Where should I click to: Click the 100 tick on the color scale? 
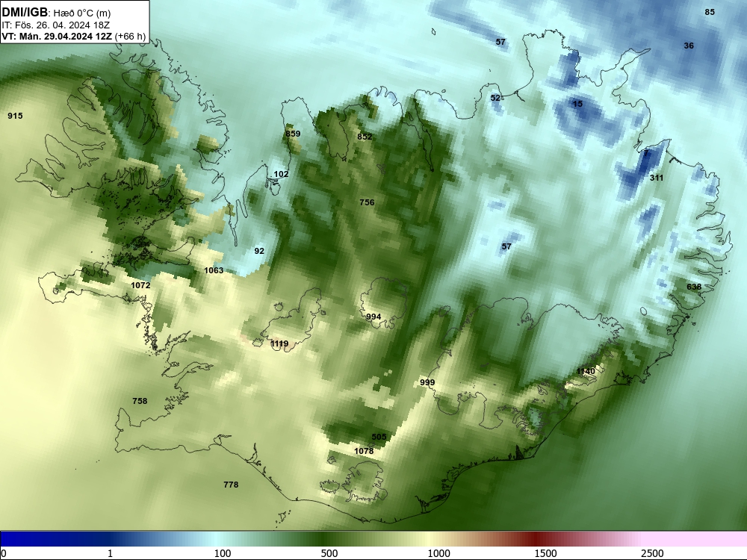pos(223,553)
